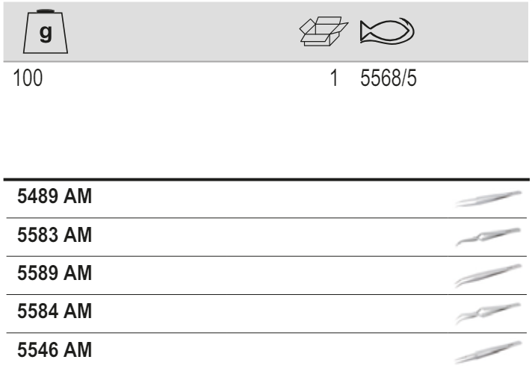This screenshot has height=392, width=532.
Task: Choose the 5589 AM label
Action: [x=53, y=274]
